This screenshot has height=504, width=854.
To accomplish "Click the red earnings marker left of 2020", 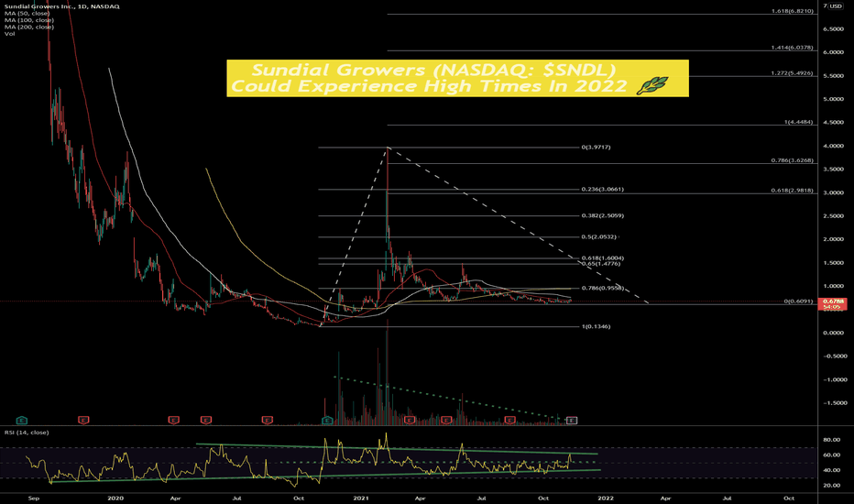I will tap(83, 420).
